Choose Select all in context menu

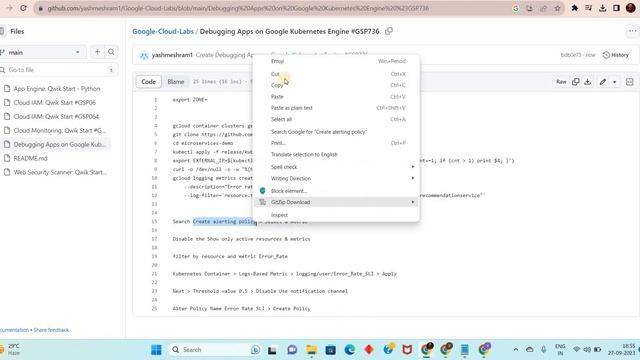coord(337,119)
